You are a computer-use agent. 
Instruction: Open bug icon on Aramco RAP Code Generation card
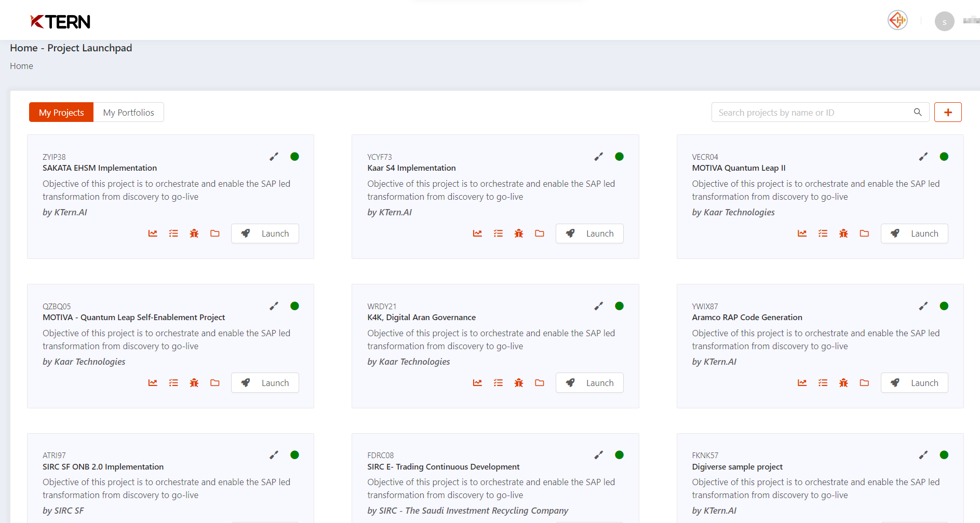click(843, 383)
